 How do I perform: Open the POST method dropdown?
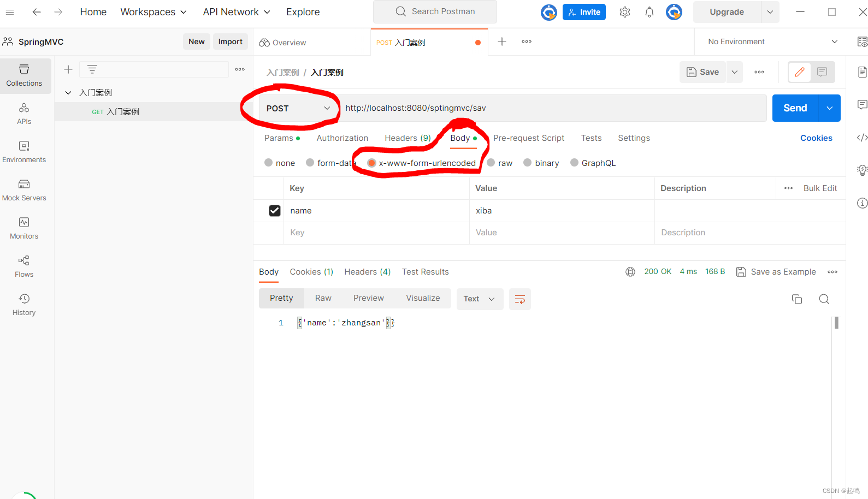299,108
